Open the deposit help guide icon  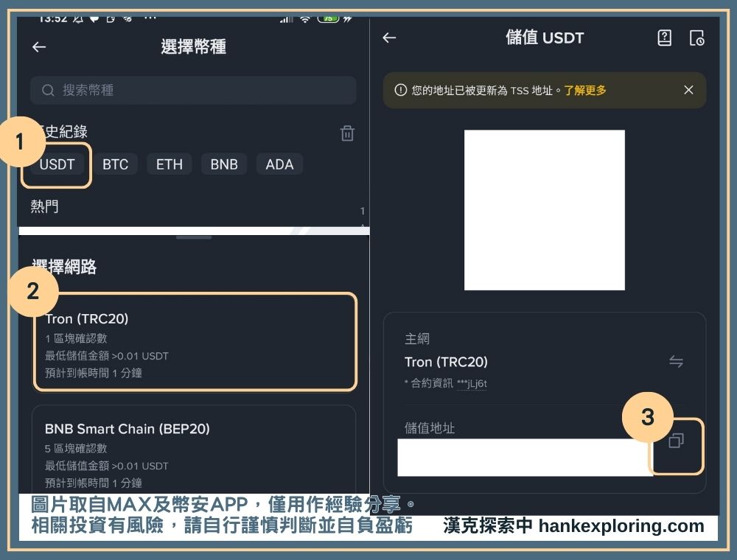[664, 38]
